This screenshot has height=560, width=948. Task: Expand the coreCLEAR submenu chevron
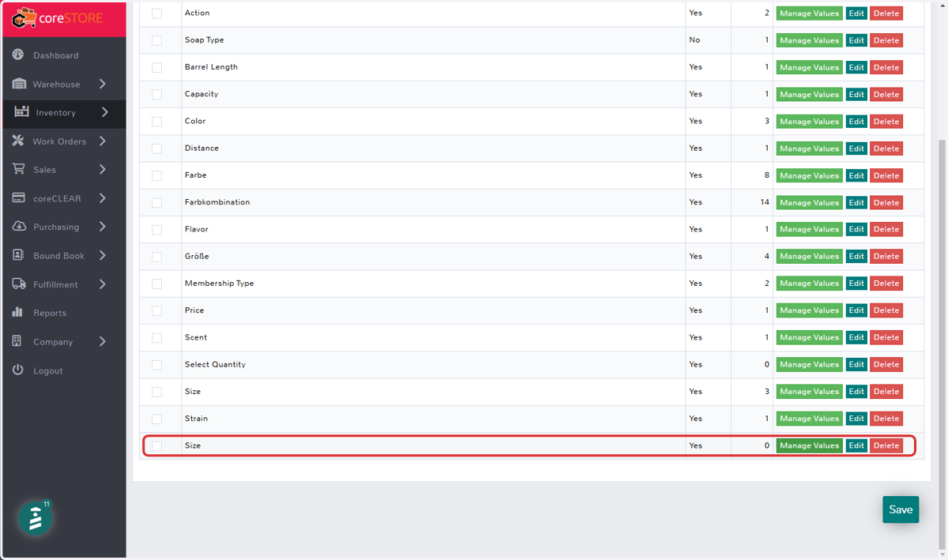pos(103,198)
